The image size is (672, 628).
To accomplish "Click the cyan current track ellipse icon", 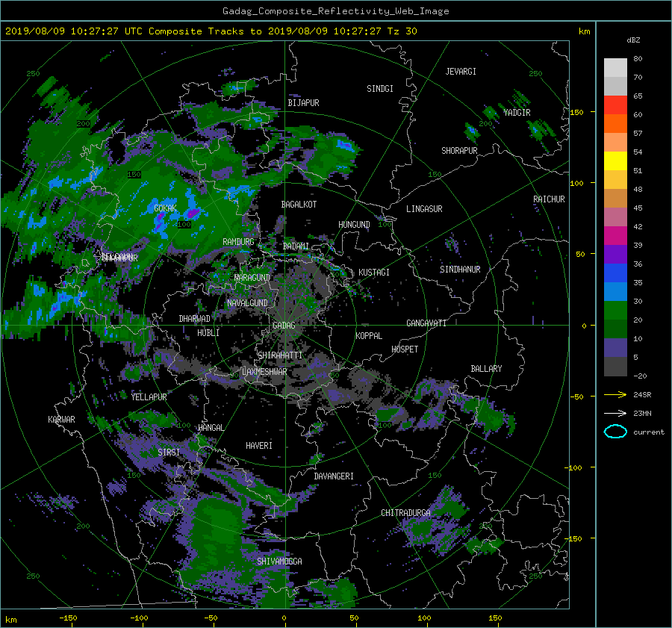I will click(615, 432).
